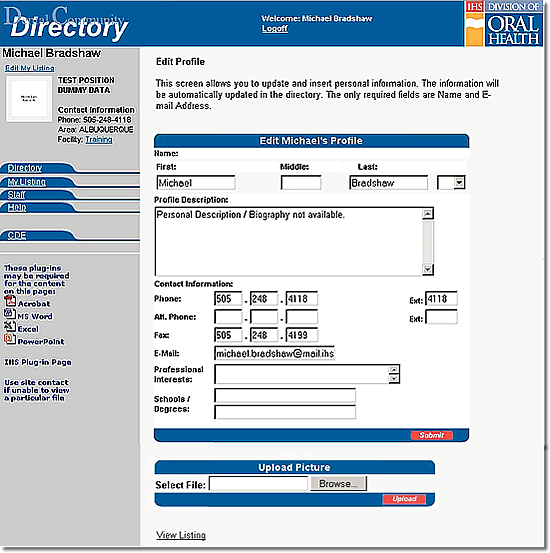Click the Phone last four digits field

point(302,299)
